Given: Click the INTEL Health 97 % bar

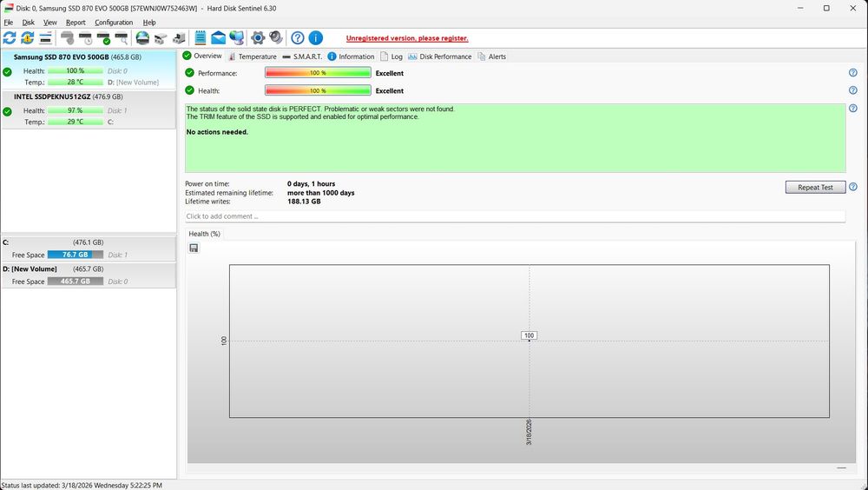Looking at the screenshot, I should [76, 111].
